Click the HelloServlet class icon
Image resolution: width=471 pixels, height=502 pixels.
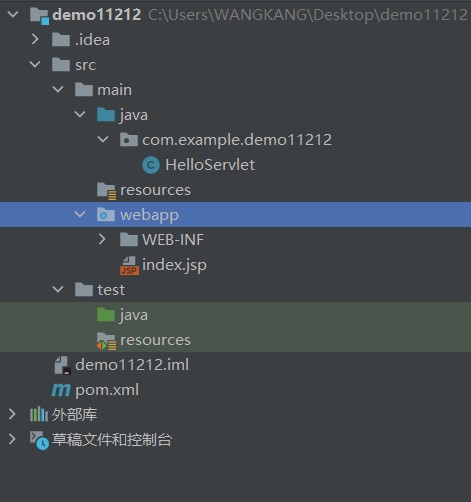point(151,165)
